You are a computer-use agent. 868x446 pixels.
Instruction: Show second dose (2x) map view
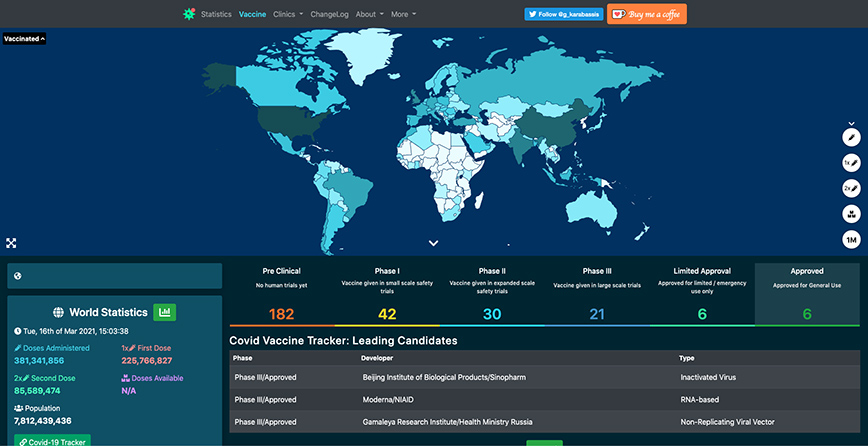point(851,188)
